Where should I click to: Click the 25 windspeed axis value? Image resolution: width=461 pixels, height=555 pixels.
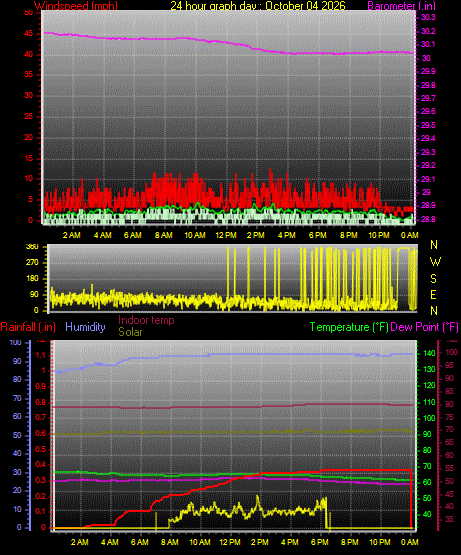29,116
